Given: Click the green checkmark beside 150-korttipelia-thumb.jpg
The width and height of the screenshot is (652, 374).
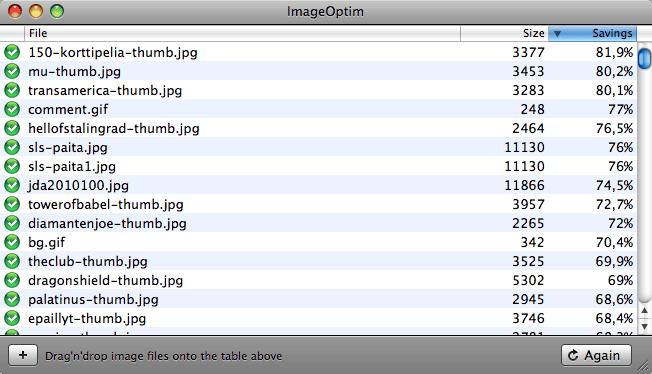Looking at the screenshot, I should click(x=12, y=52).
